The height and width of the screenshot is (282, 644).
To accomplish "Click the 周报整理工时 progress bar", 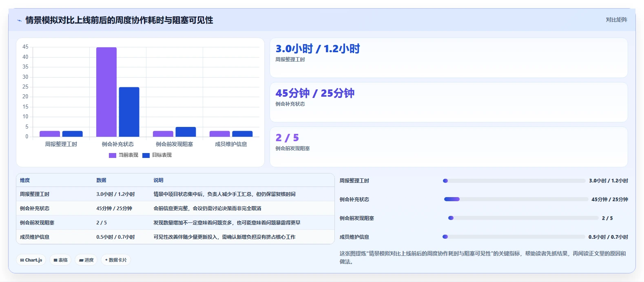I will [514, 181].
